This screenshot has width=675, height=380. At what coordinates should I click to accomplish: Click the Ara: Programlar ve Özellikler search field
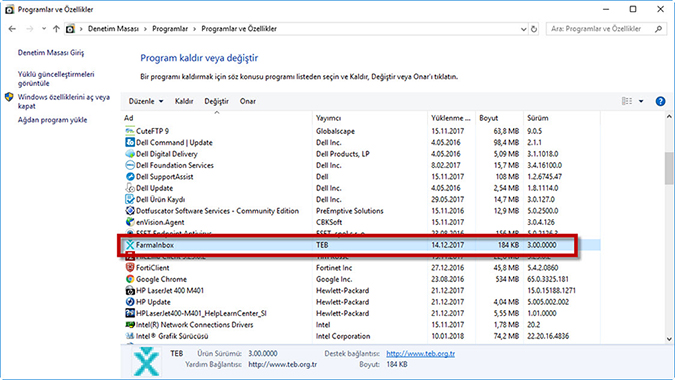click(x=601, y=29)
